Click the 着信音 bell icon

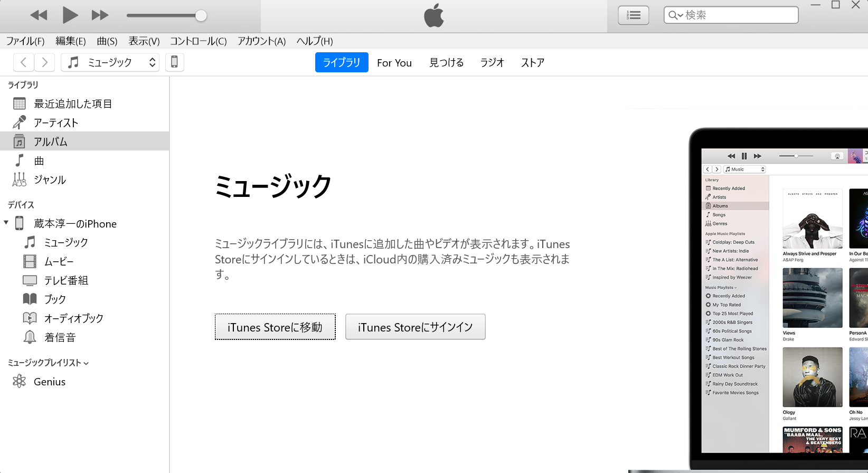[x=30, y=337]
